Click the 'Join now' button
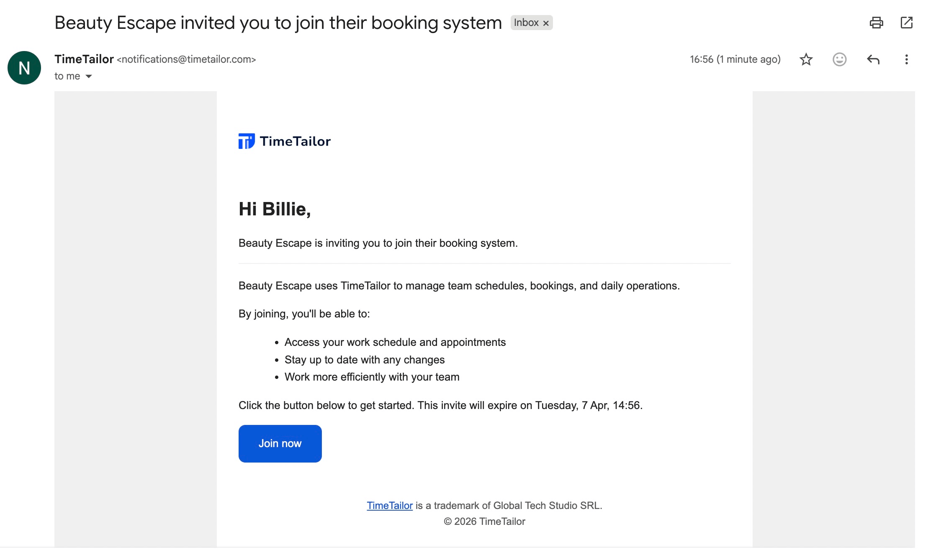Image resolution: width=928 pixels, height=560 pixels. (280, 443)
